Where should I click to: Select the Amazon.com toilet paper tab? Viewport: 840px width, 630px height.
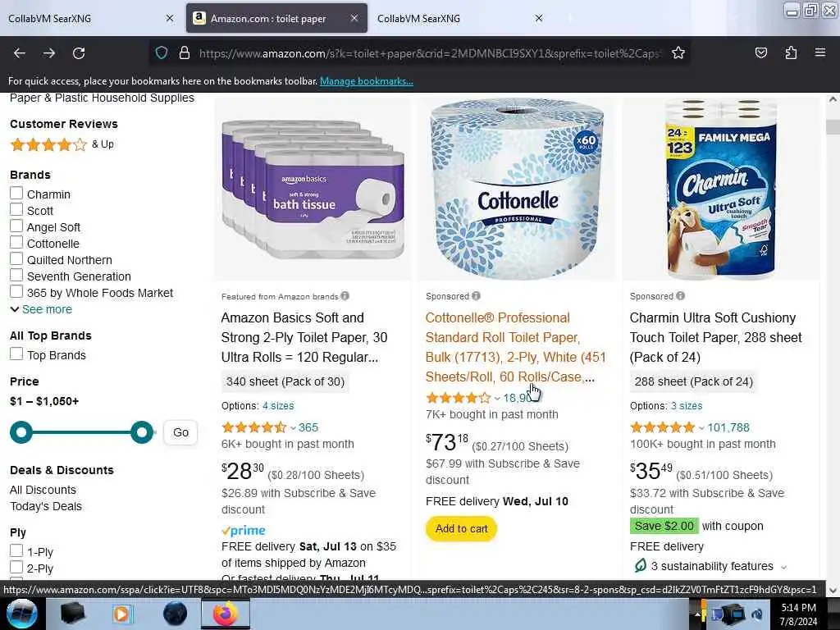(276, 18)
